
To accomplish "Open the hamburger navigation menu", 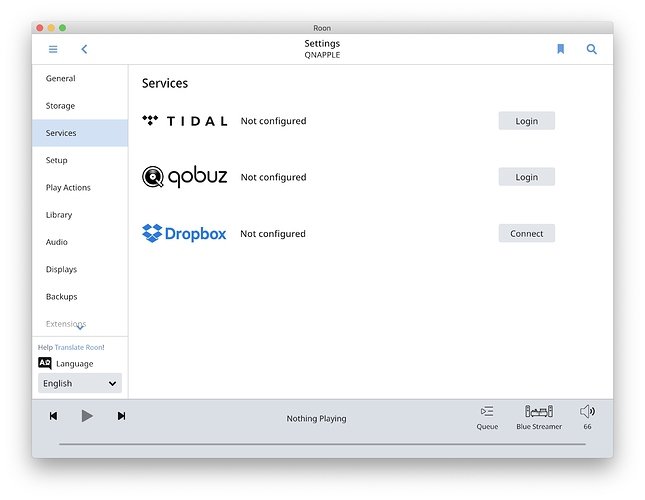I will (x=53, y=49).
